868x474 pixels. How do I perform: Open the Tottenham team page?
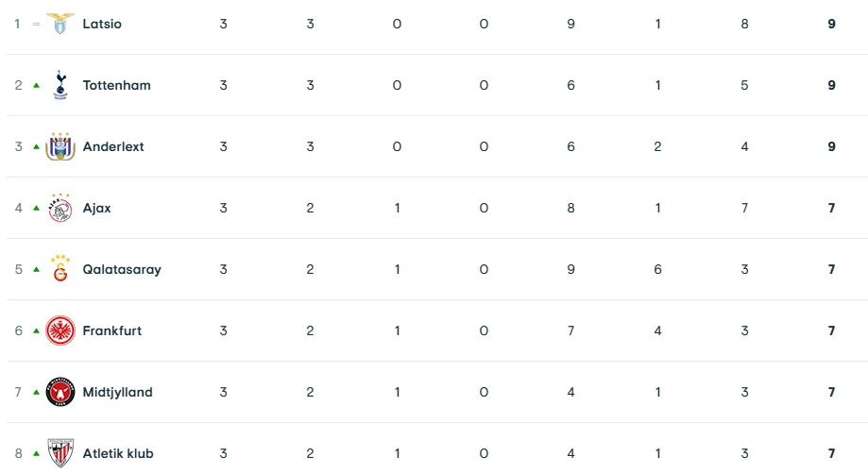(x=117, y=85)
